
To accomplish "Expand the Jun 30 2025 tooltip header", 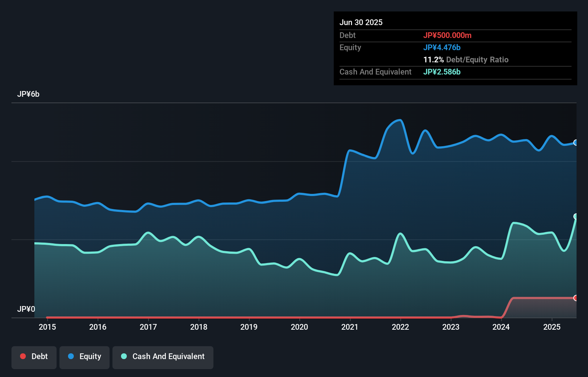I will (x=361, y=22).
